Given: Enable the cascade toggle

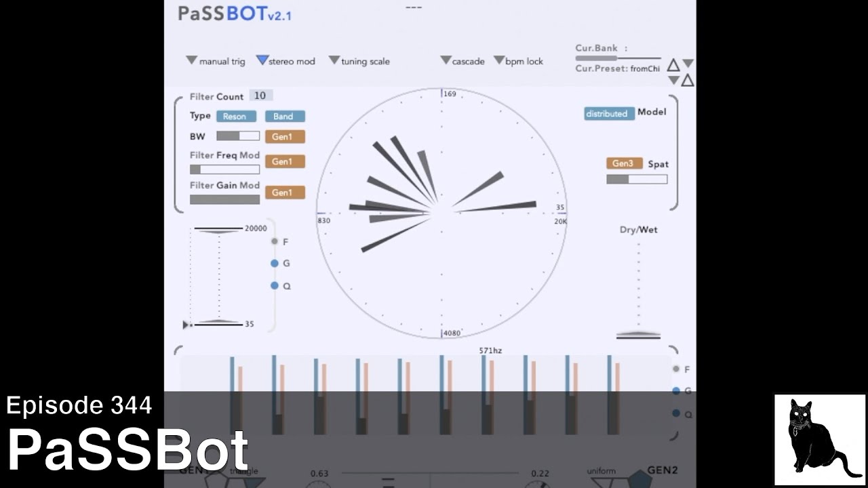Looking at the screenshot, I should click(x=446, y=60).
